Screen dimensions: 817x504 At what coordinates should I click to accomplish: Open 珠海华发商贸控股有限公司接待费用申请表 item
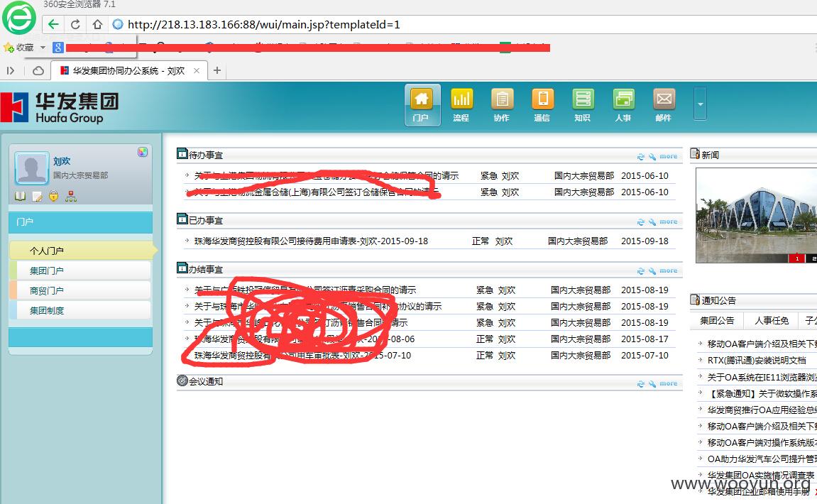(311, 241)
